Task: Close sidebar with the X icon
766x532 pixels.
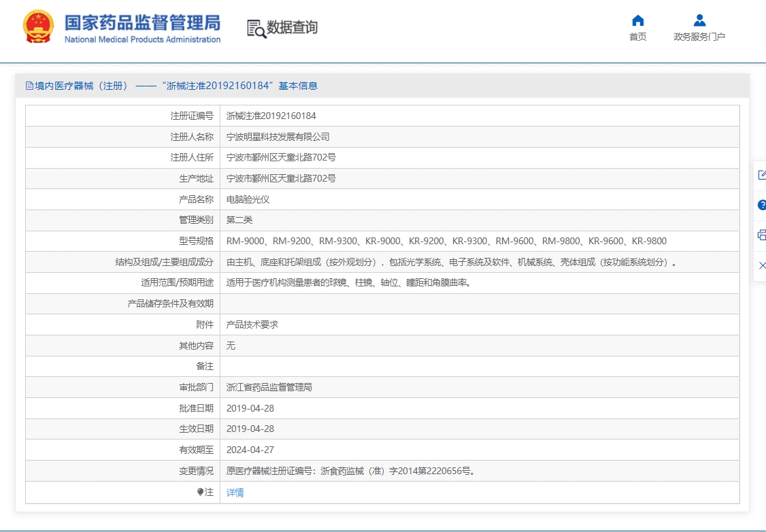Action: coord(762,265)
